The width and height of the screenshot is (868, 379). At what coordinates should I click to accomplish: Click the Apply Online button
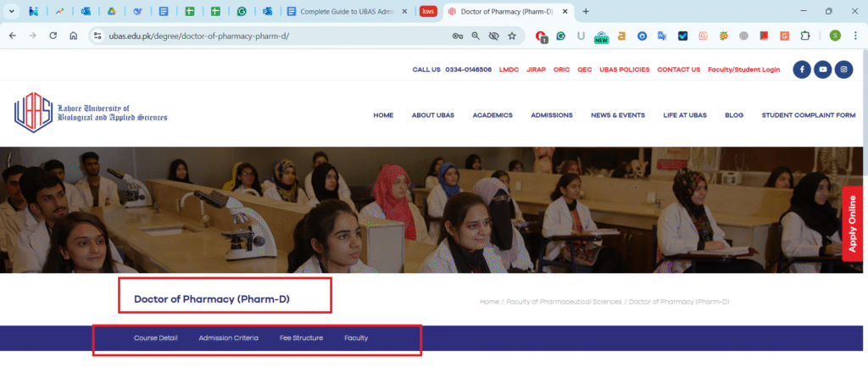pos(853,224)
